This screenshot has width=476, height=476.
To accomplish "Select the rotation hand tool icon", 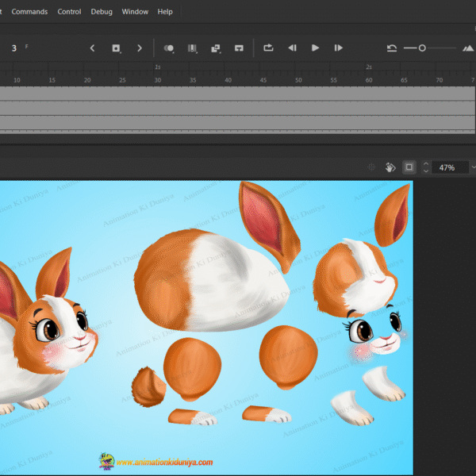I will click(390, 167).
